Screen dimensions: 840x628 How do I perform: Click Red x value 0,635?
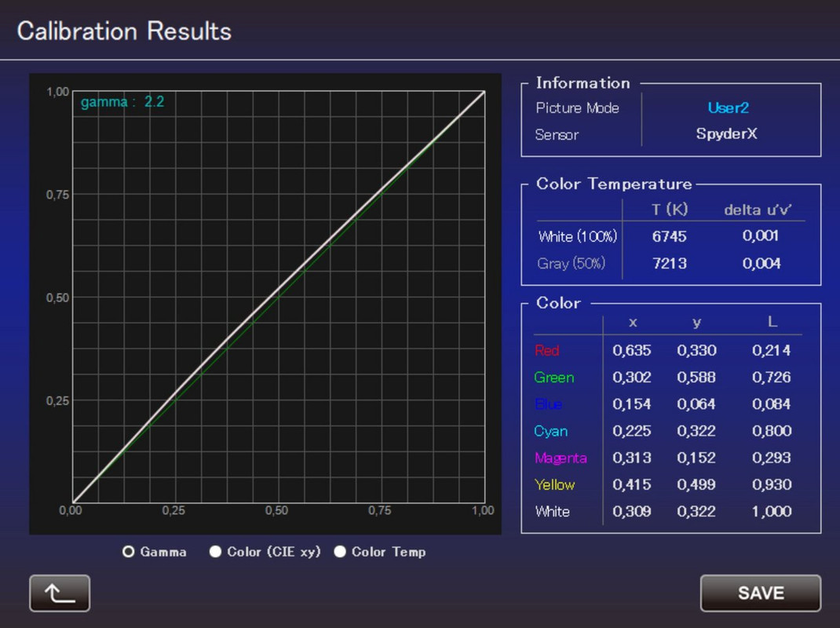[632, 350]
